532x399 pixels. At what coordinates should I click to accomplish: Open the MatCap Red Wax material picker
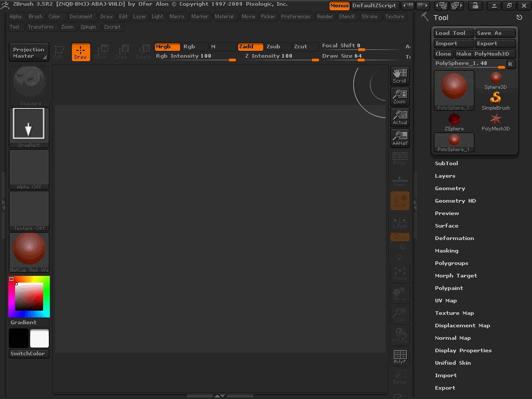click(x=29, y=252)
